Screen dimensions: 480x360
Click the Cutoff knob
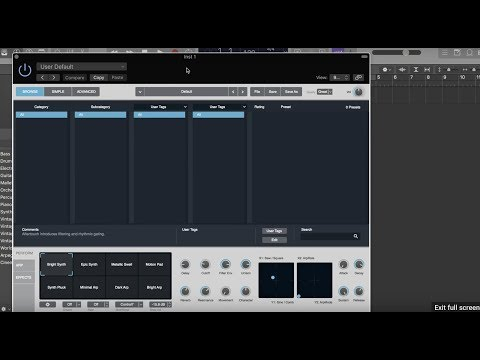(x=205, y=265)
